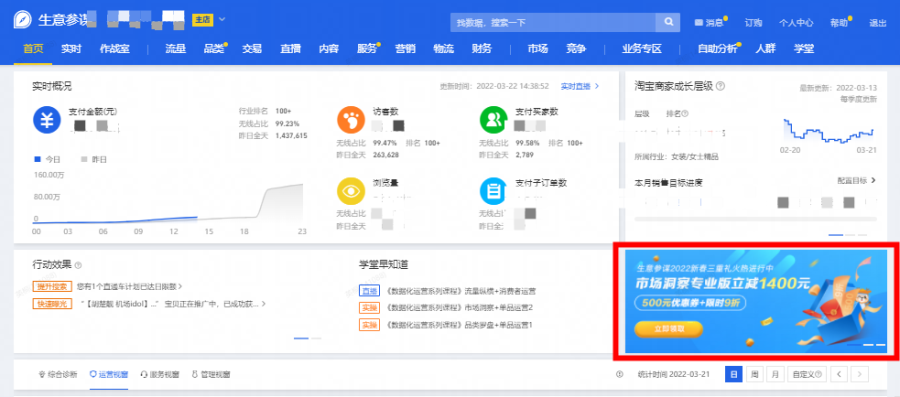Select the 首页 navigation tab
The width and height of the screenshot is (900, 397).
33,49
